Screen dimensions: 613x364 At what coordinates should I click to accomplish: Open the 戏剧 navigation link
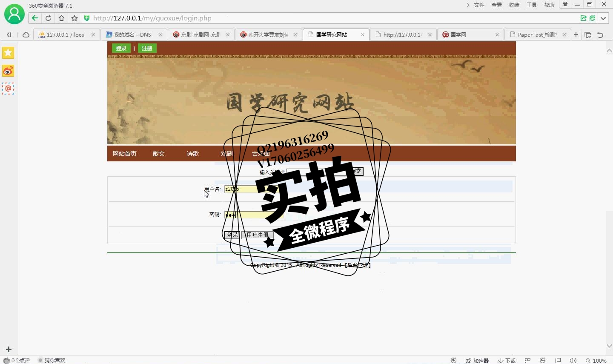227,154
